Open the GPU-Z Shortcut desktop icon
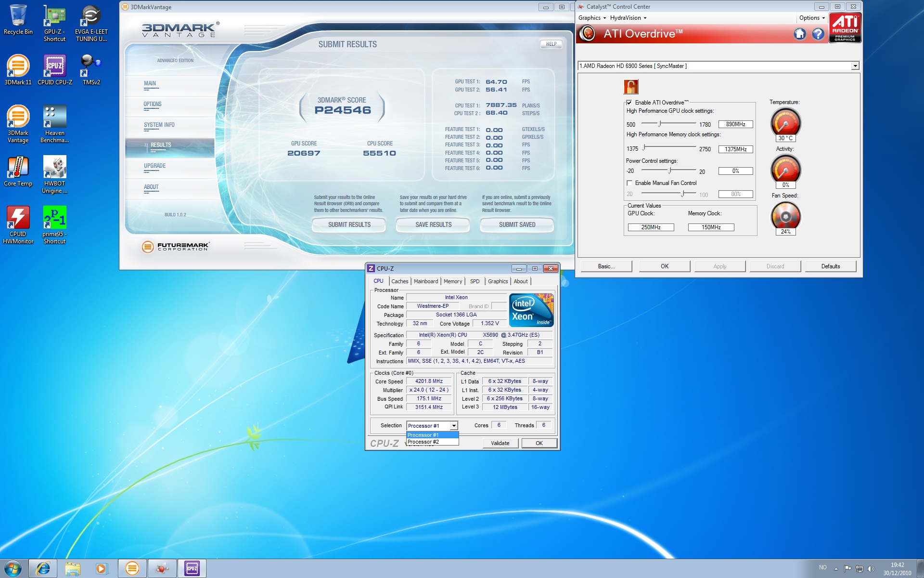 [x=54, y=23]
